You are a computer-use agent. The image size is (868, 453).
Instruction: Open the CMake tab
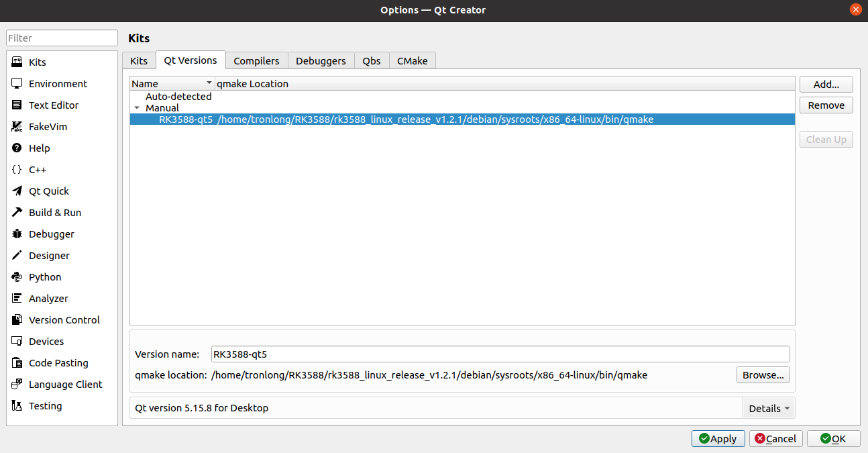pyautogui.click(x=413, y=60)
